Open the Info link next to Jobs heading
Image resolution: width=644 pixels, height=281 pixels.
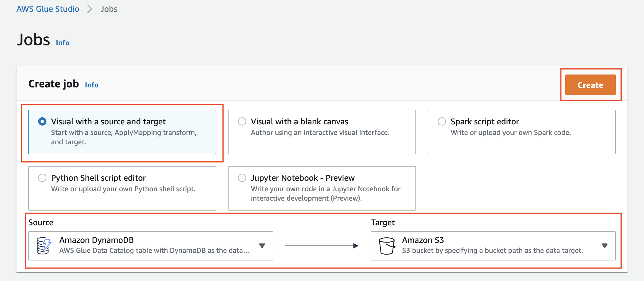click(63, 43)
